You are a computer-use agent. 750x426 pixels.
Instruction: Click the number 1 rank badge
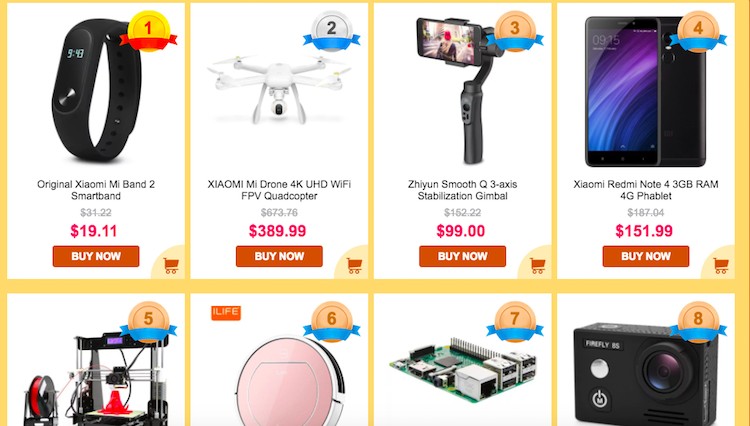pyautogui.click(x=148, y=31)
